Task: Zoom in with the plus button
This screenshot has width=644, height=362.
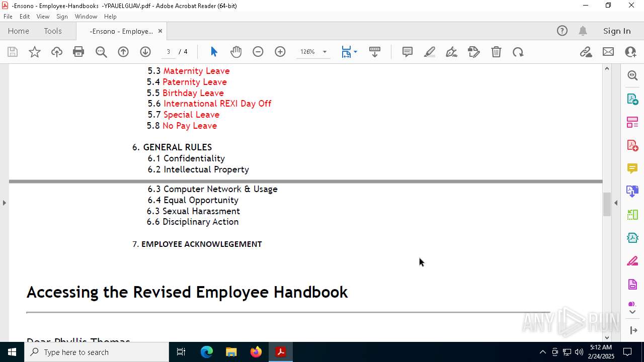Action: tap(280, 52)
